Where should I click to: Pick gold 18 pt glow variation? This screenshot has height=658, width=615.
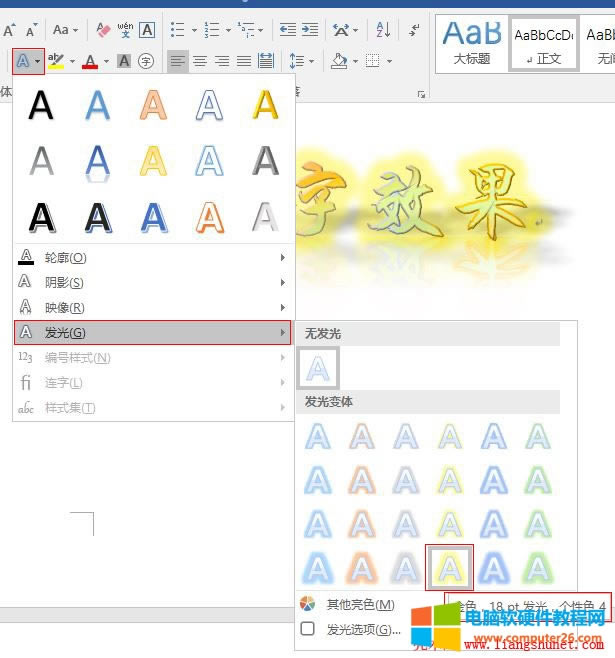click(x=449, y=568)
